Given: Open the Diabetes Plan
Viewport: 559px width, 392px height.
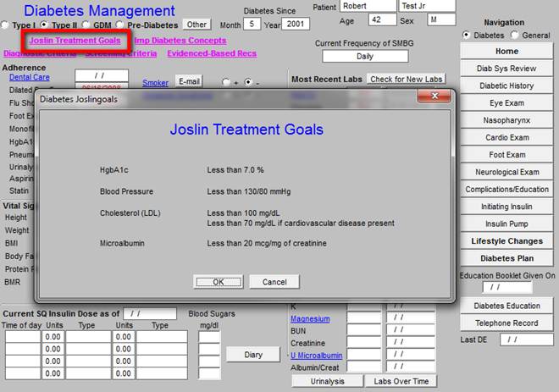Looking at the screenshot, I should pyautogui.click(x=506, y=258).
